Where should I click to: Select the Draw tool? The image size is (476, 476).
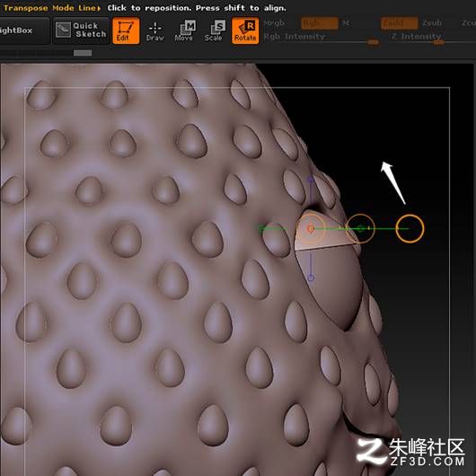(154, 31)
